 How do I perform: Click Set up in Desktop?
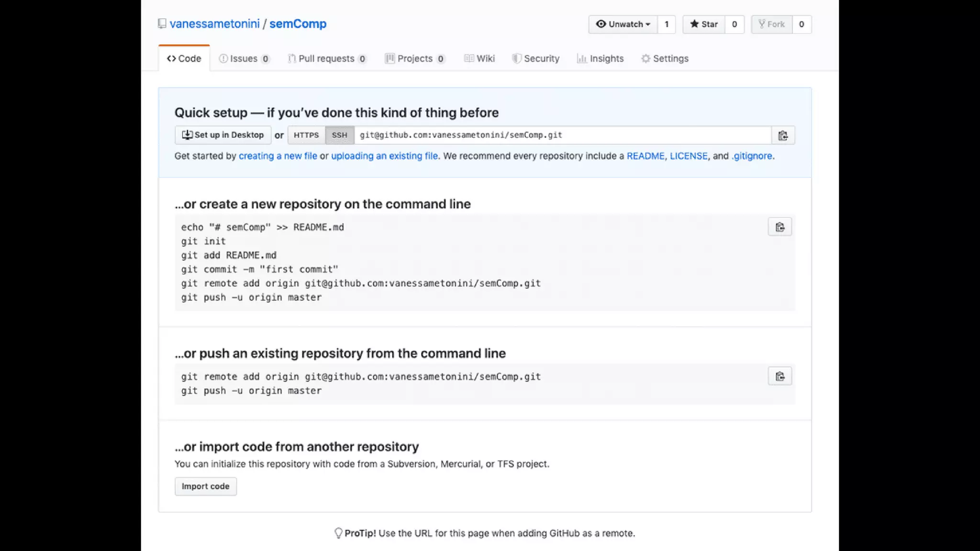coord(223,135)
